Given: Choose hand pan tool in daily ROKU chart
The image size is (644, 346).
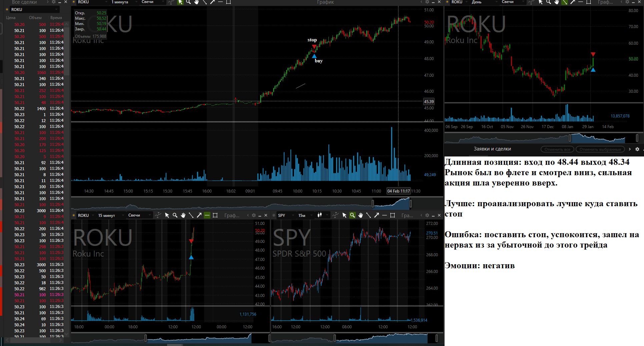Looking at the screenshot, I should tap(557, 2).
